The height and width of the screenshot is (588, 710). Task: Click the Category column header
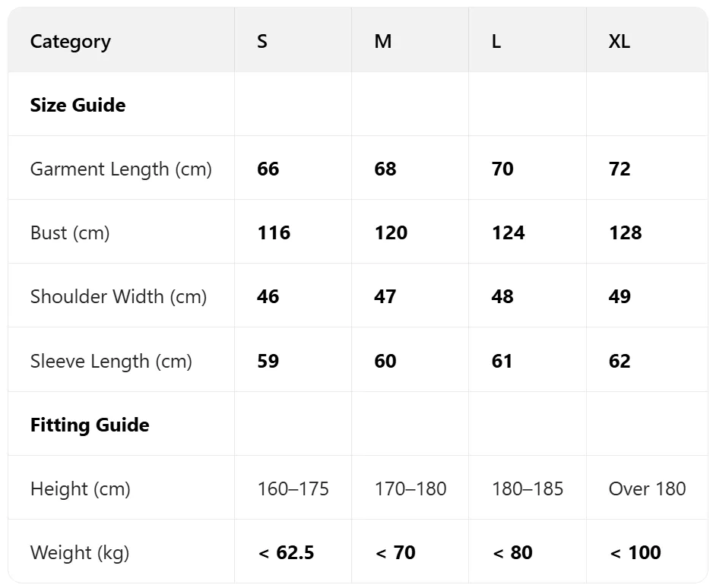[71, 42]
